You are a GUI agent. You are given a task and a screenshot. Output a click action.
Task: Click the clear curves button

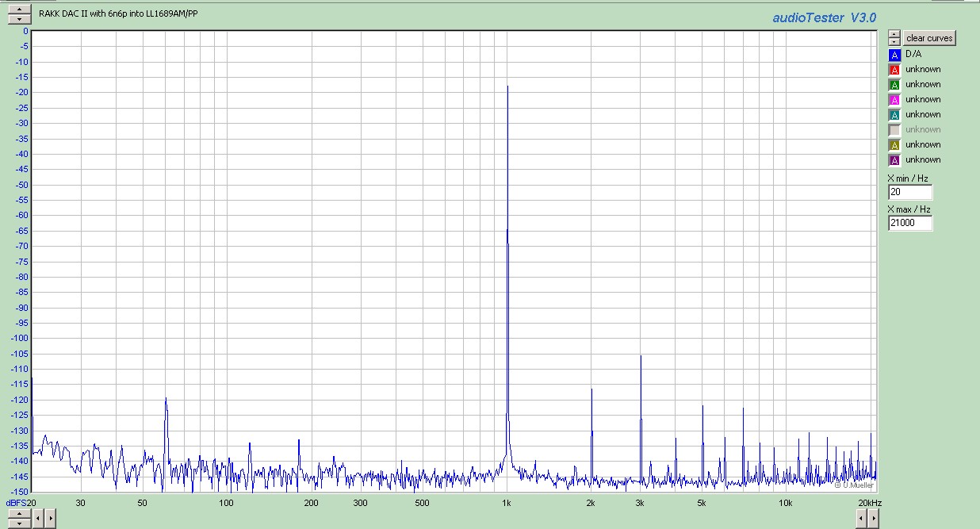pos(929,38)
